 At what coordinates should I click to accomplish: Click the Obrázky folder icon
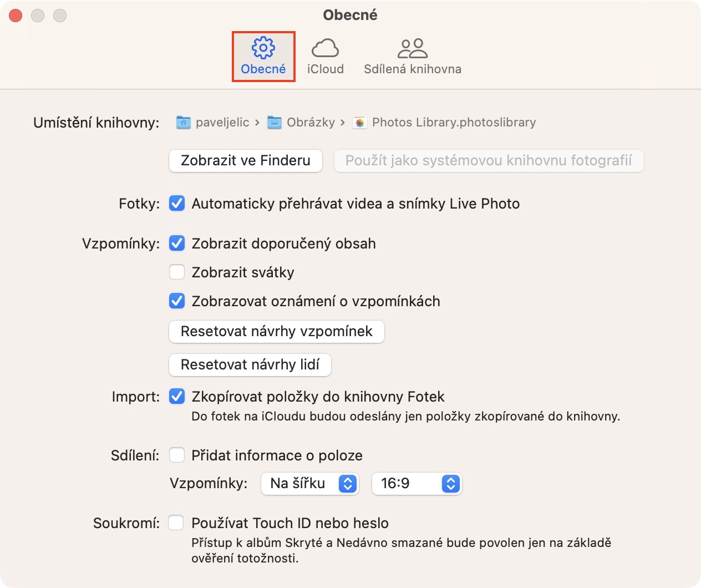coord(275,123)
